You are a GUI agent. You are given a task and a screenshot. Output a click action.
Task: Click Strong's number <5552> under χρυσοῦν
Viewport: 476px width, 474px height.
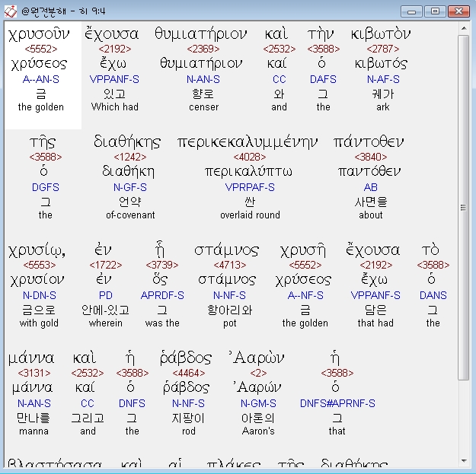[41, 49]
